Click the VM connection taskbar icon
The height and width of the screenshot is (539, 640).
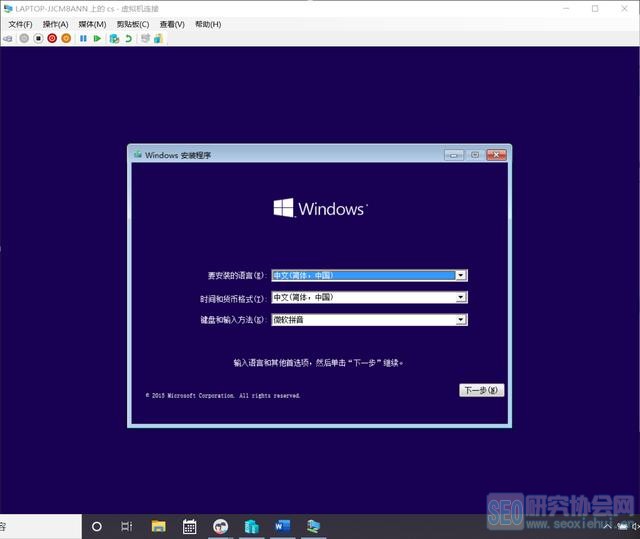(313, 526)
